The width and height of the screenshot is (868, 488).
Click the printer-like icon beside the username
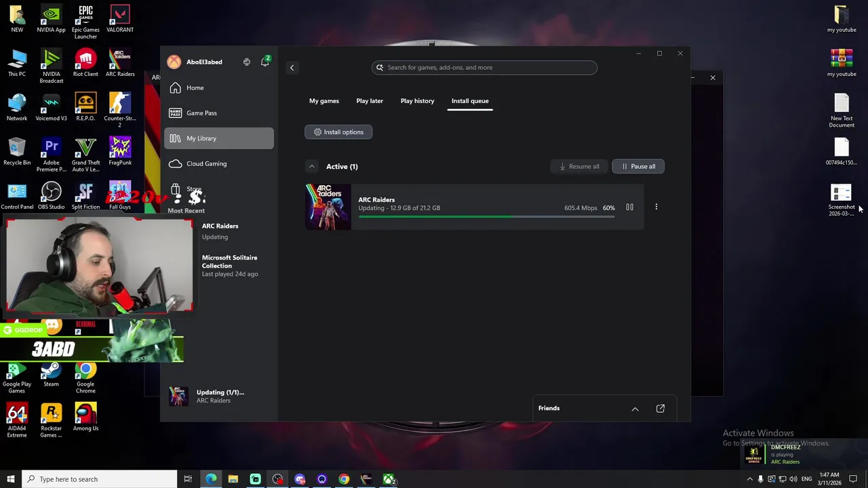[247, 62]
